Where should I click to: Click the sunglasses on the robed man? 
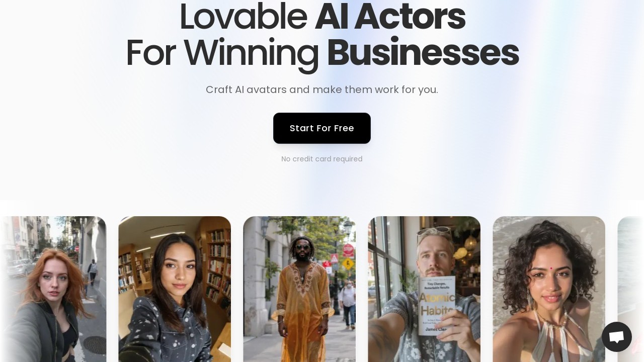[x=303, y=247]
